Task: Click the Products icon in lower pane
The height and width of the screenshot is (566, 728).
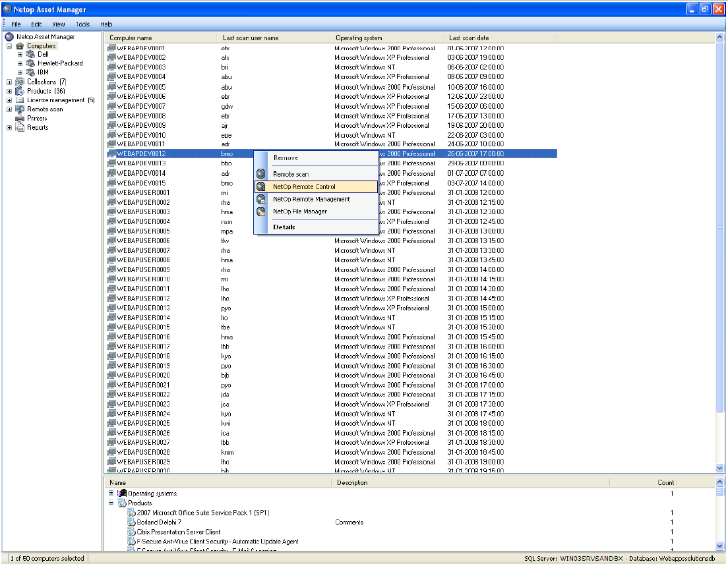Action: pos(122,503)
